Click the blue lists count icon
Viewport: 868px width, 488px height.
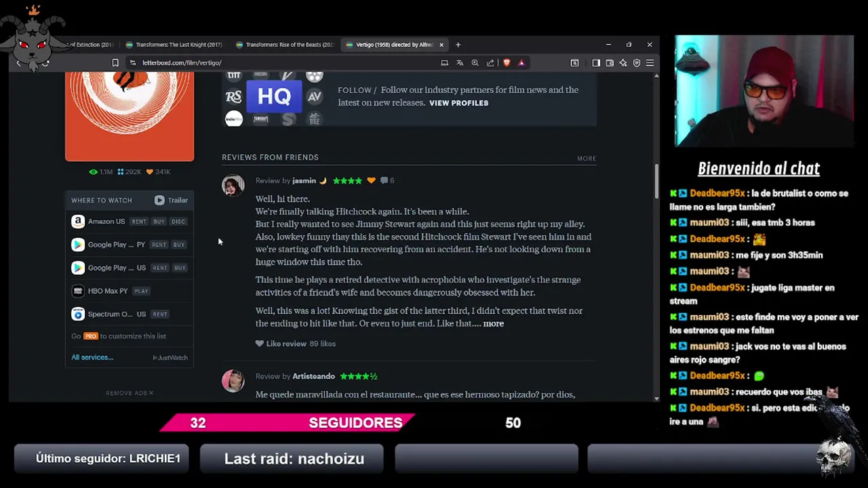coord(120,172)
